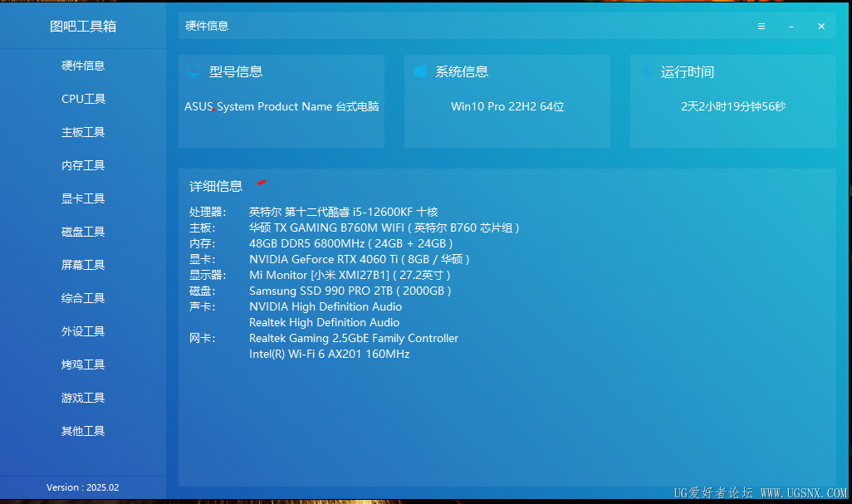
Task: Click the 内存 label
Action: coord(202,243)
